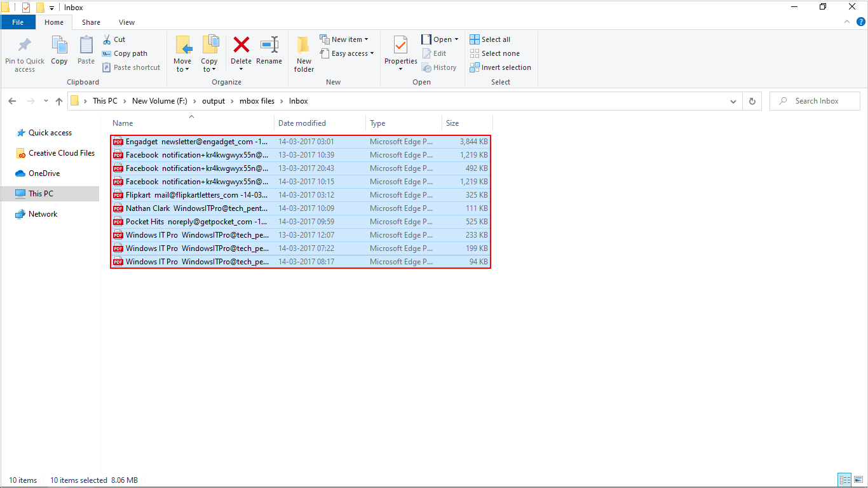
Task: Select Facebook notification file dated 13-03-2017 10:39
Action: (x=301, y=155)
